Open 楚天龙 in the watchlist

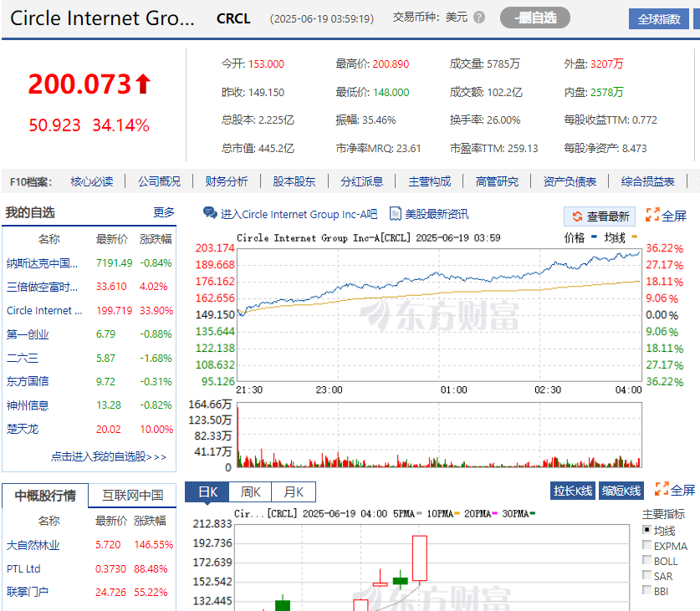(x=23, y=429)
